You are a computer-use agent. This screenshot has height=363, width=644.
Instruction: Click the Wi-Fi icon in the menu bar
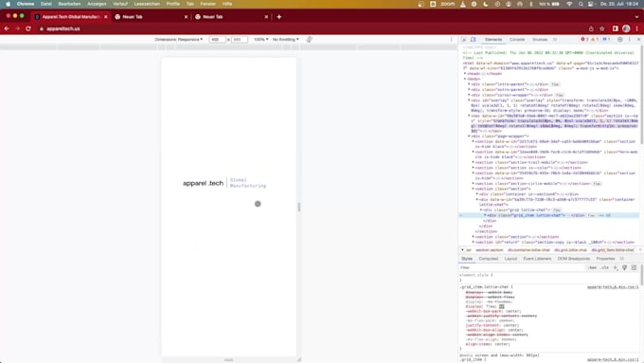[569, 4]
